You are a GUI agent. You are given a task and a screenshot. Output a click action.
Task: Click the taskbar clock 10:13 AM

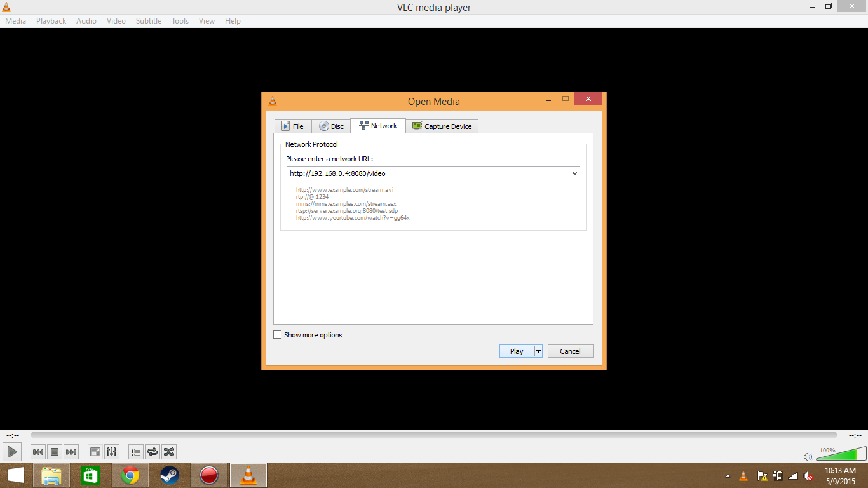[840, 471]
